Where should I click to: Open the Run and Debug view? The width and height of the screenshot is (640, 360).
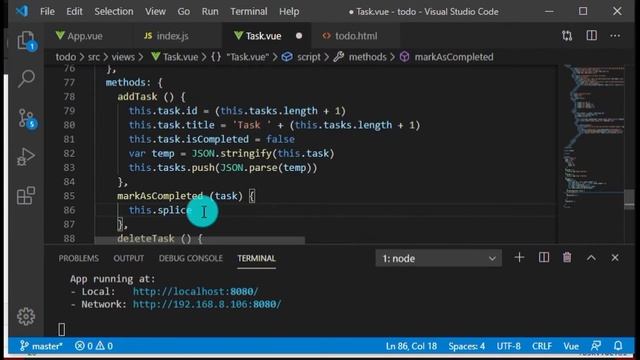coord(26,157)
